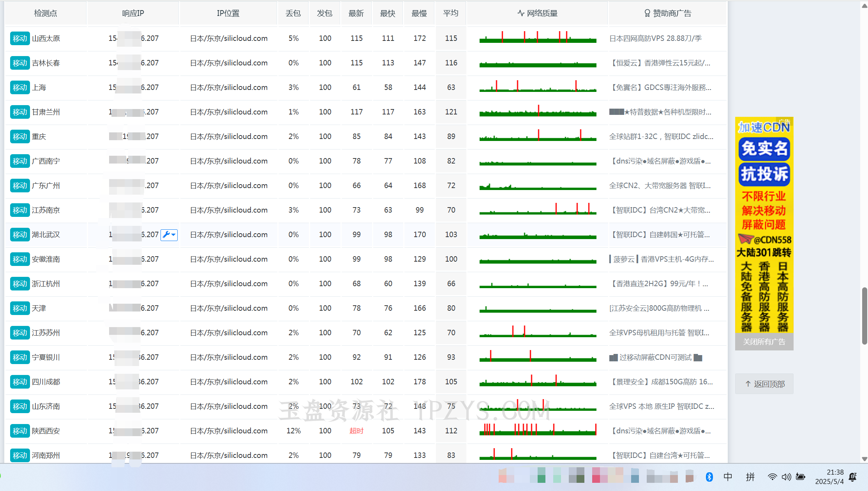The height and width of the screenshot is (491, 868).
Task: Sort by the 丢包 column header
Action: coord(293,13)
